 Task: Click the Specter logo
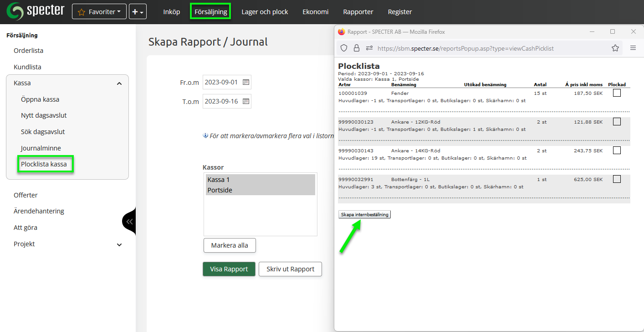pos(36,11)
